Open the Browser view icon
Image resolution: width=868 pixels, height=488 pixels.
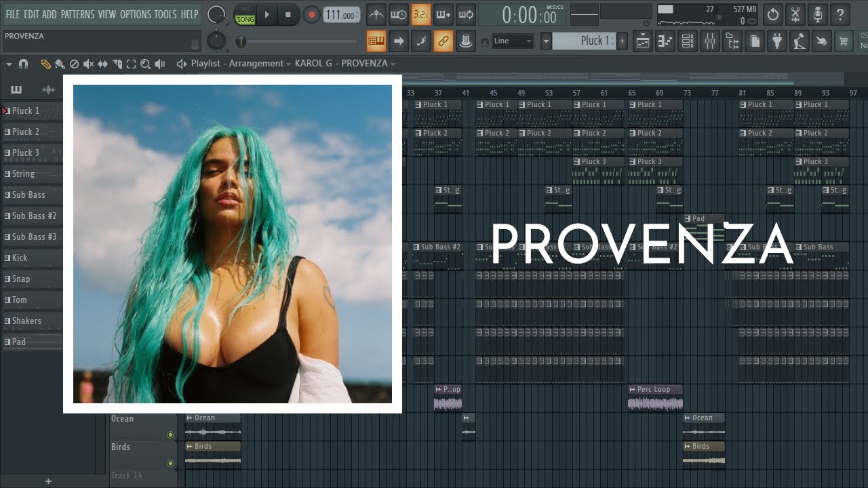point(732,41)
